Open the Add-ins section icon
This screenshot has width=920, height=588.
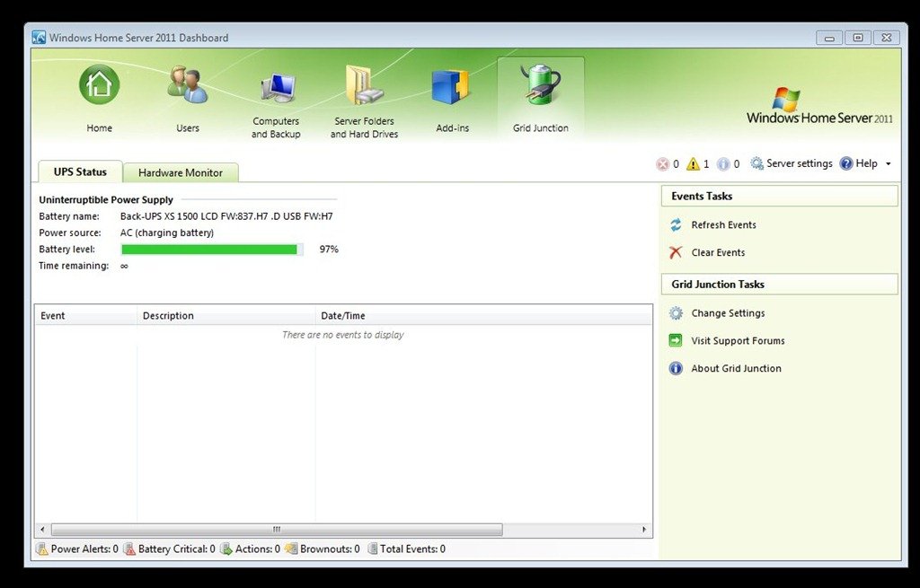point(451,87)
